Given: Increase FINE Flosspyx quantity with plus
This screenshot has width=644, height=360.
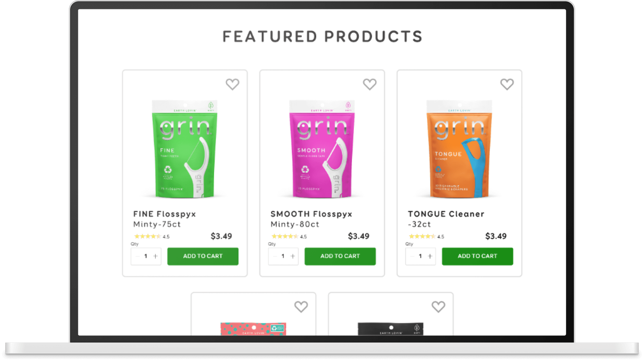Looking at the screenshot, I should point(156,256).
